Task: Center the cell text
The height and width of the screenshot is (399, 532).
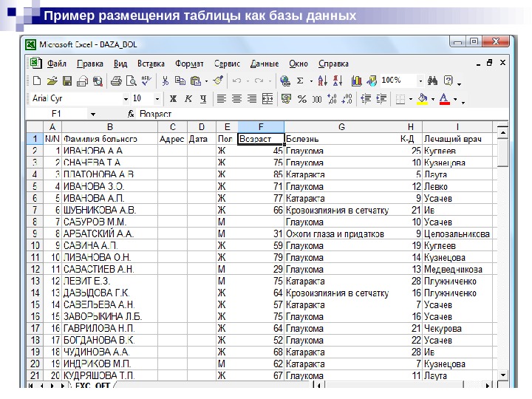Action: click(236, 99)
